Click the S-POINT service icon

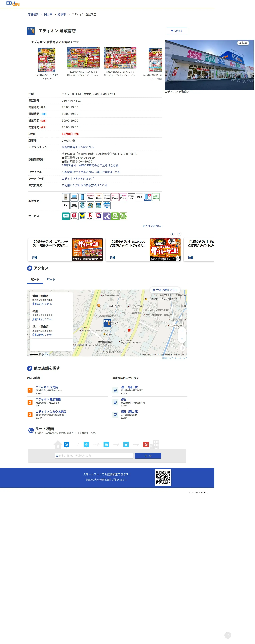(99, 216)
